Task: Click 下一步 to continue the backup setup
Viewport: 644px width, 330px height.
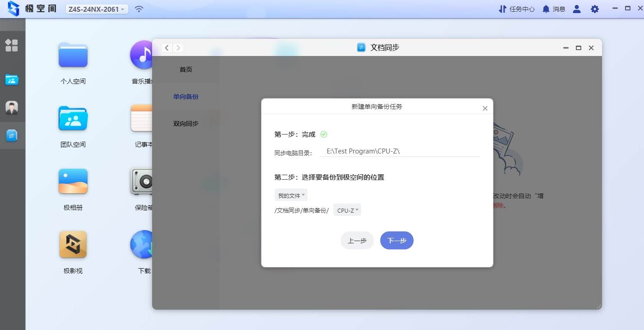Action: 396,240
